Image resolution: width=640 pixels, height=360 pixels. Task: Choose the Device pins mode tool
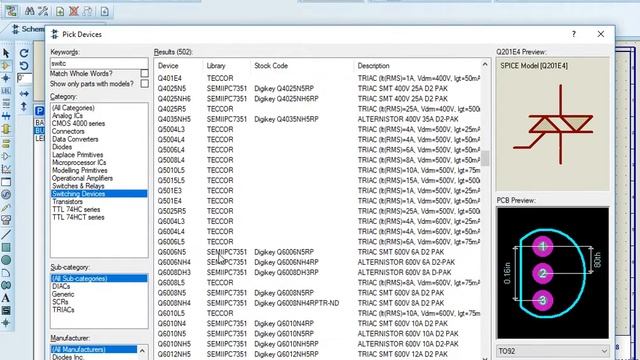coord(6,156)
